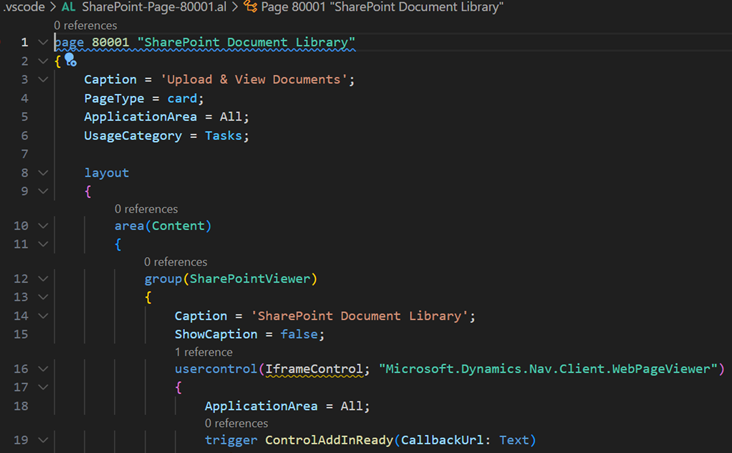The image size is (732, 453).
Task: Click 'ControlAddInReady' trigger name
Action: click(x=329, y=440)
